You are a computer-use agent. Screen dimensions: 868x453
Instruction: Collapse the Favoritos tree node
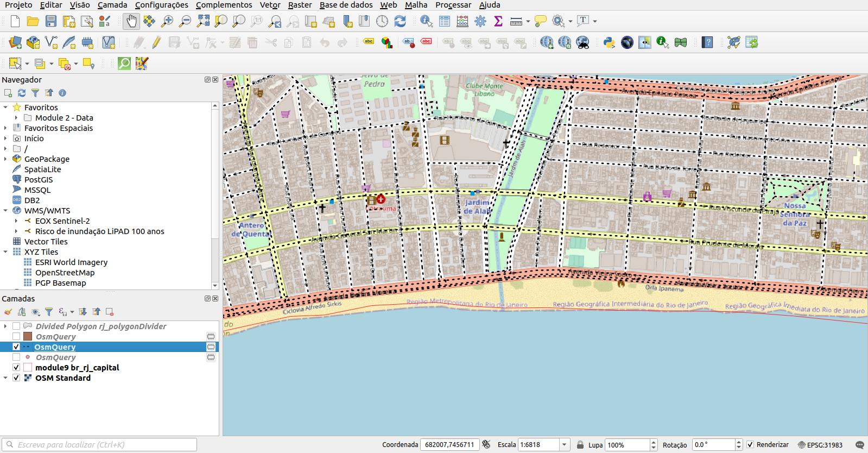click(x=5, y=108)
